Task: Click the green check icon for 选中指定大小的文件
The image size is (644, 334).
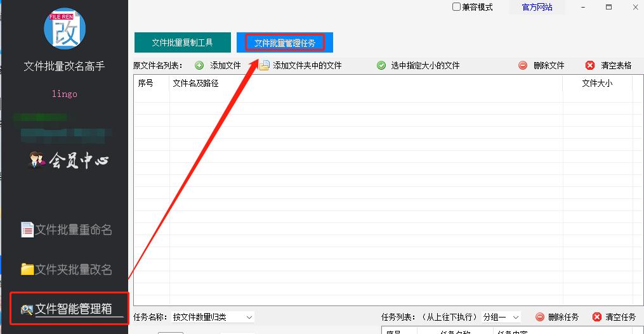Action: [381, 66]
